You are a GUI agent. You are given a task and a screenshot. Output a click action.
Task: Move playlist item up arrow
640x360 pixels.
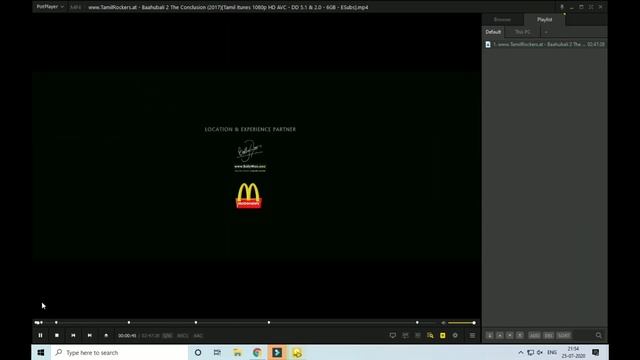500,336
